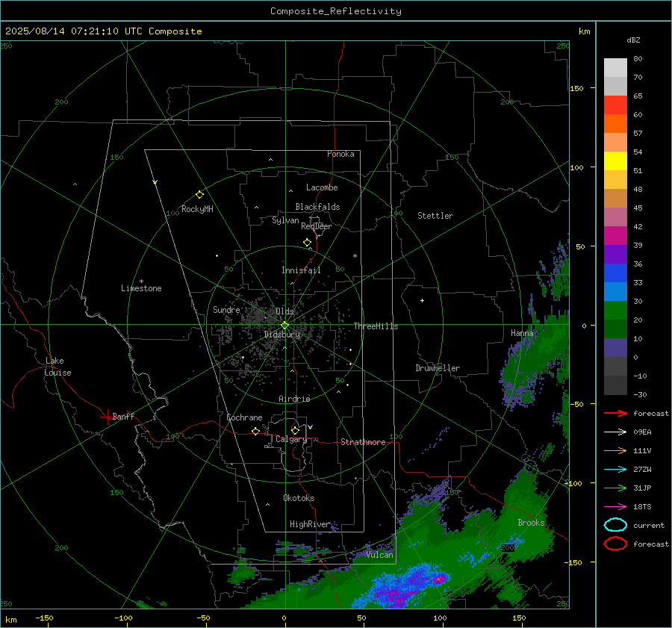Click the HighRiver label

point(309,524)
